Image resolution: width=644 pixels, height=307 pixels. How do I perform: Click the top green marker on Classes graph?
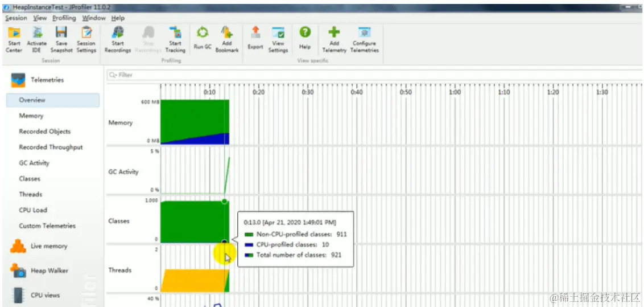(x=224, y=202)
